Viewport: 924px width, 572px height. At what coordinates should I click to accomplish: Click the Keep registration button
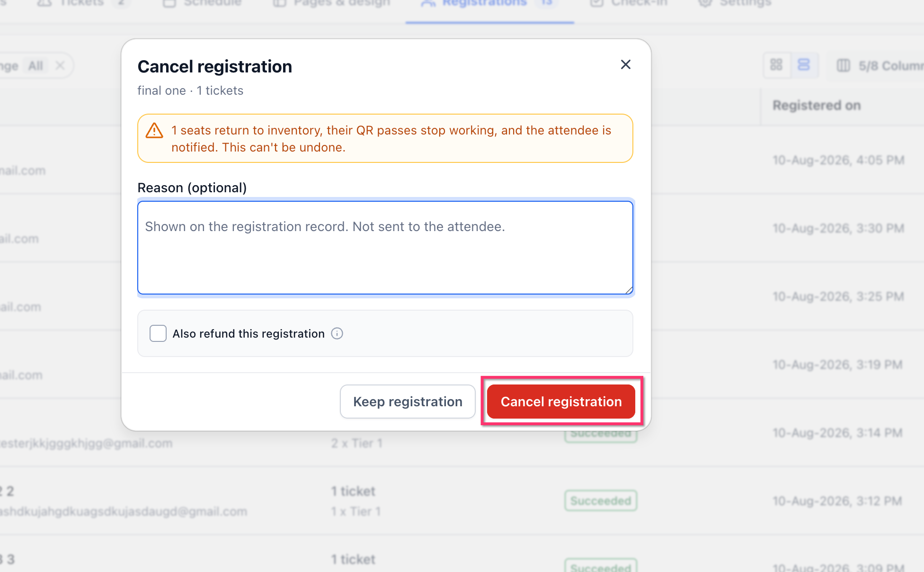(408, 402)
